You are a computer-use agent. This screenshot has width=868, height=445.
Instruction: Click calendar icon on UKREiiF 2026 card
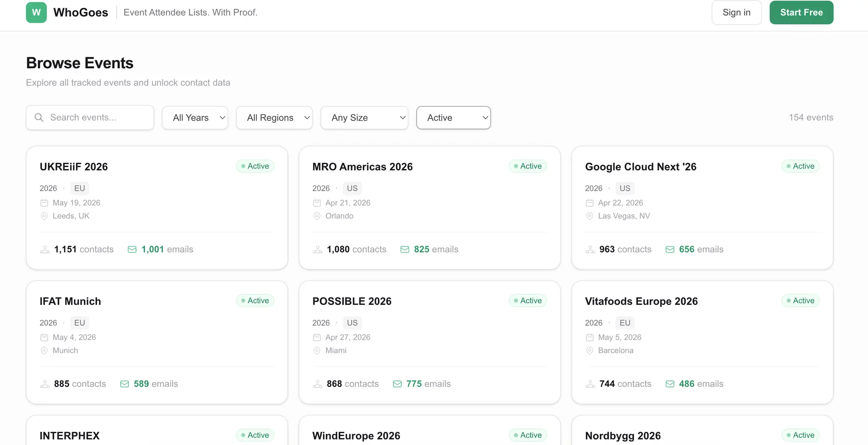pos(44,203)
